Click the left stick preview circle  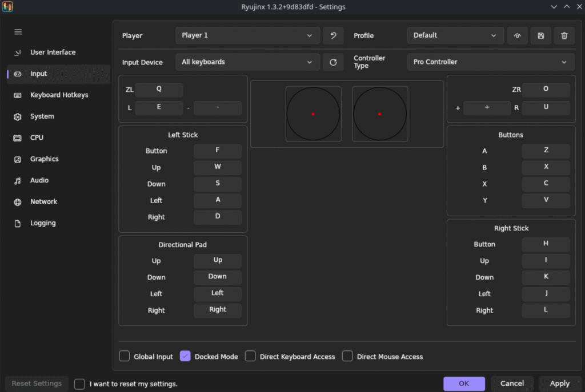coord(314,114)
